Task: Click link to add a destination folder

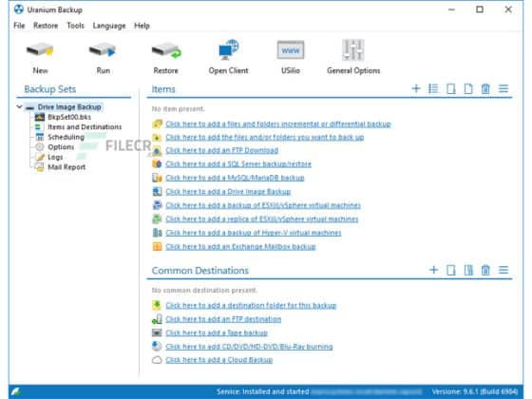Action: 251,305
